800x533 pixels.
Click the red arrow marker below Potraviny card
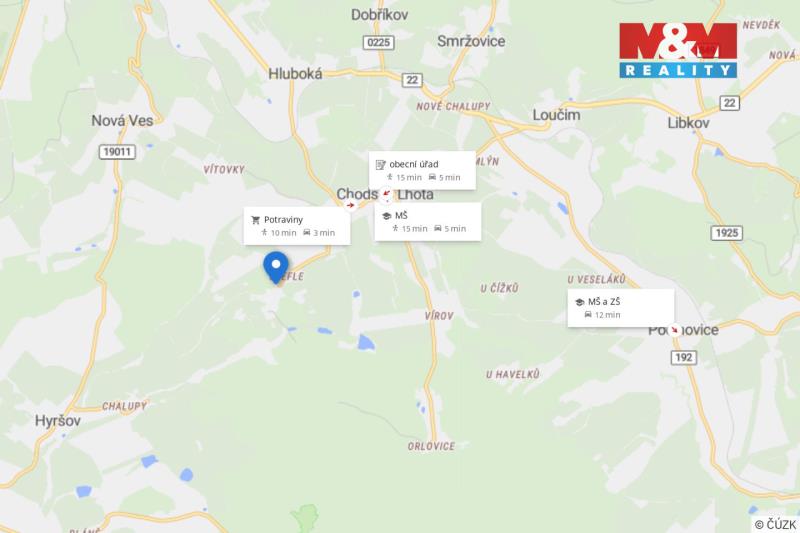351,206
